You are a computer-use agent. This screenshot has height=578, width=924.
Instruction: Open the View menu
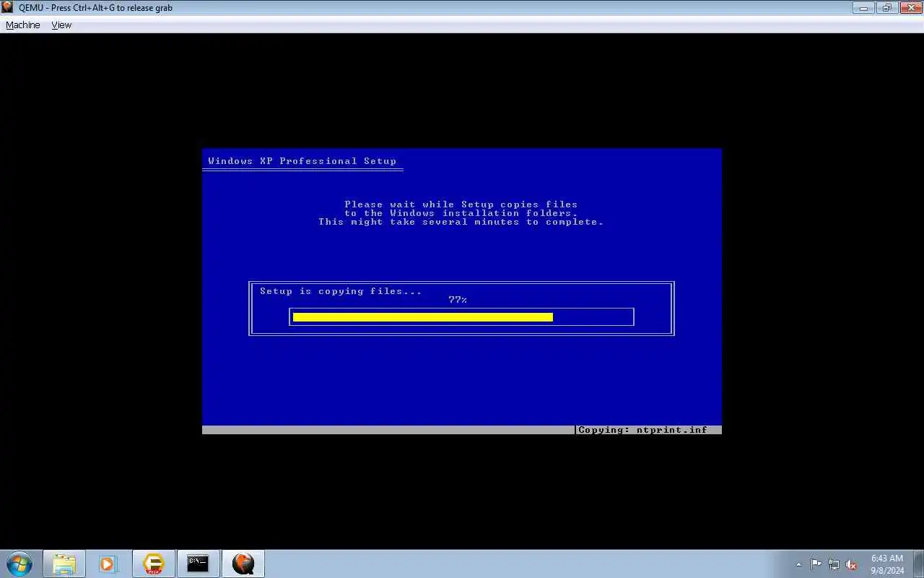61,25
